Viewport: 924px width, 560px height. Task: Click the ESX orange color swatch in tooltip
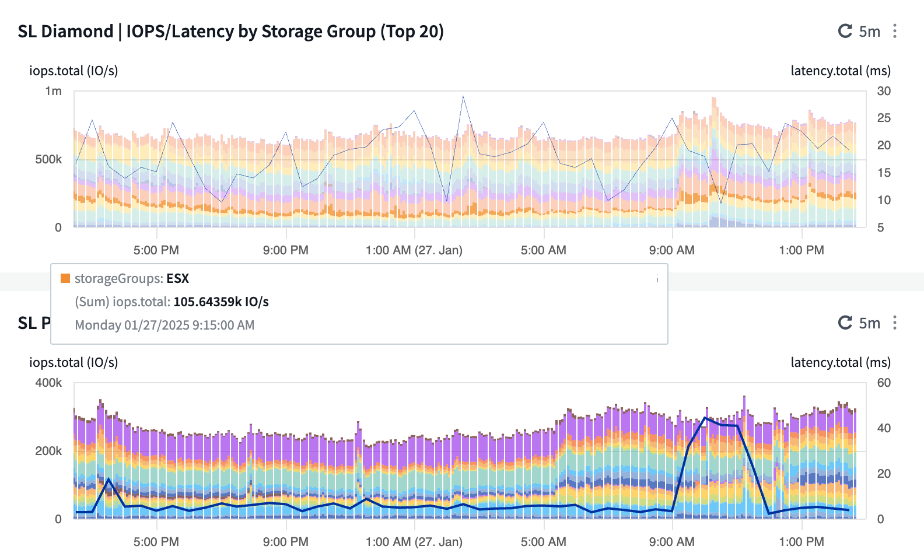65,278
